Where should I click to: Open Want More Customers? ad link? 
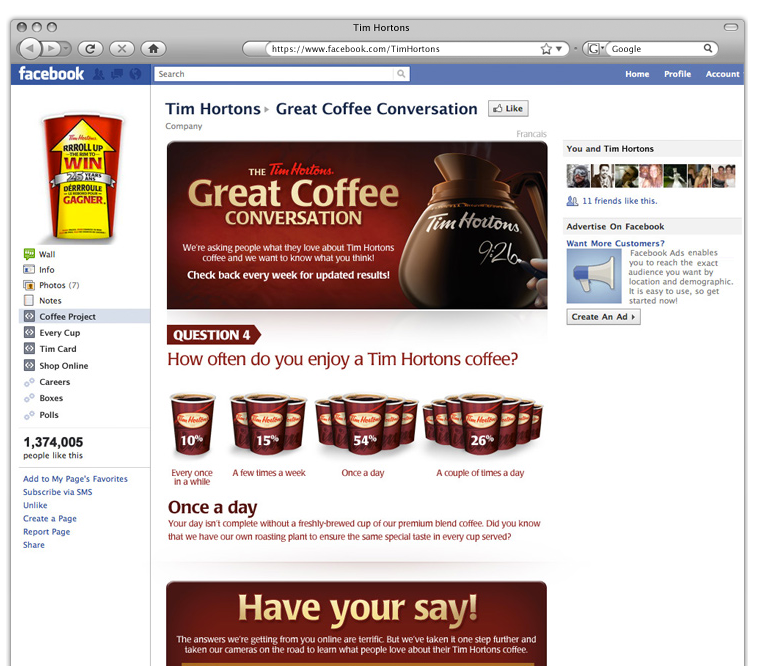[615, 244]
